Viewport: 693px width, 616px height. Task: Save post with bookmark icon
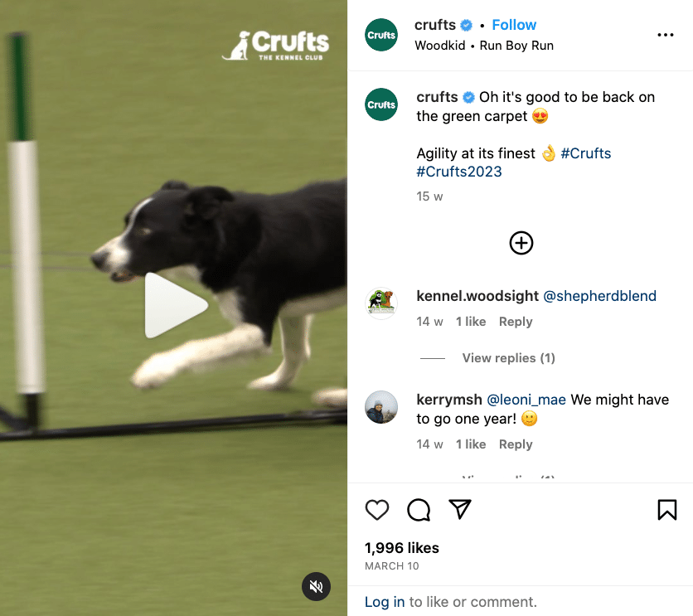pyautogui.click(x=667, y=510)
